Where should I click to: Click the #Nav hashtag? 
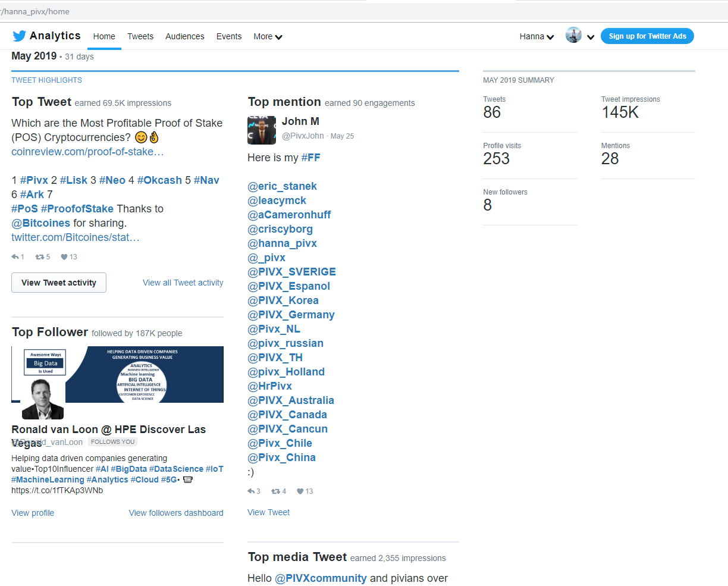click(x=206, y=180)
